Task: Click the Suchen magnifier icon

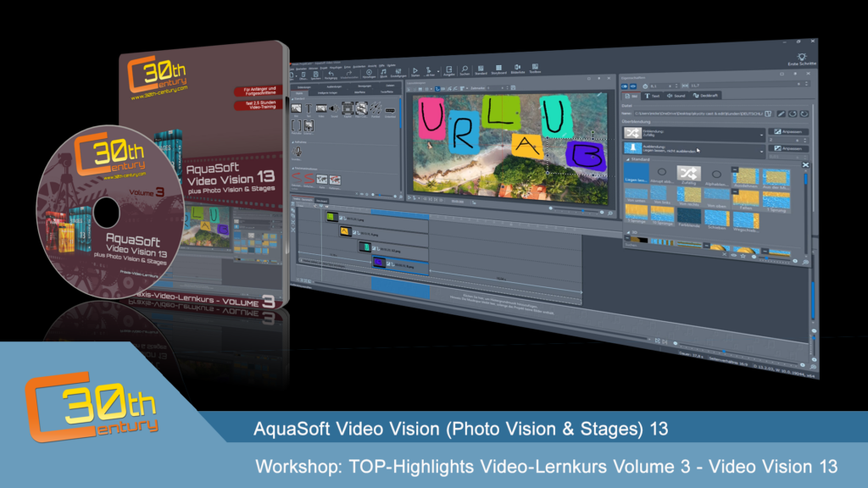Action: tap(465, 69)
